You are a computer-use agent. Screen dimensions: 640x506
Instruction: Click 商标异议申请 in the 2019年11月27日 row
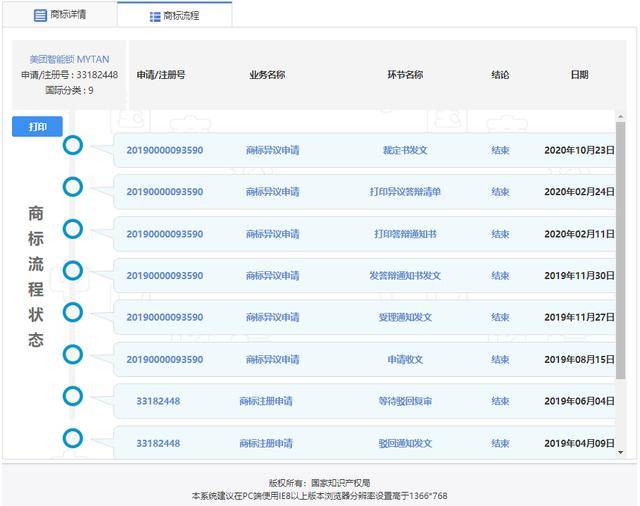(x=272, y=317)
